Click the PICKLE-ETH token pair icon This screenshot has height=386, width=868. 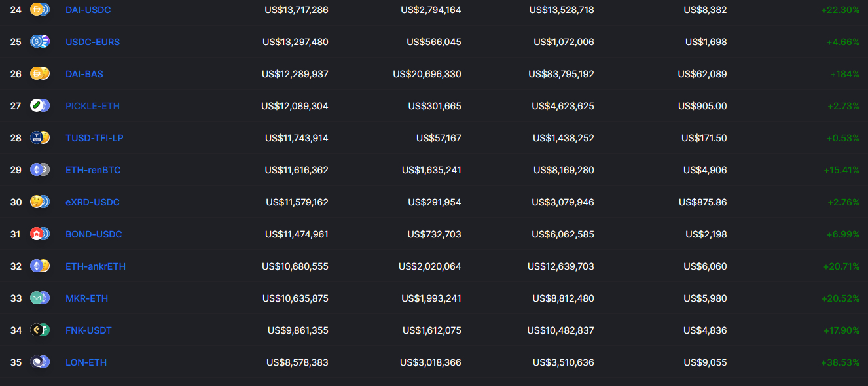click(40, 106)
